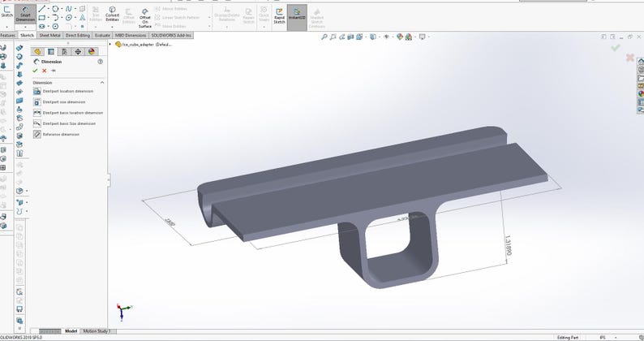The image size is (644, 341).
Task: Open Appearances color ball in task pane
Action: (640, 94)
